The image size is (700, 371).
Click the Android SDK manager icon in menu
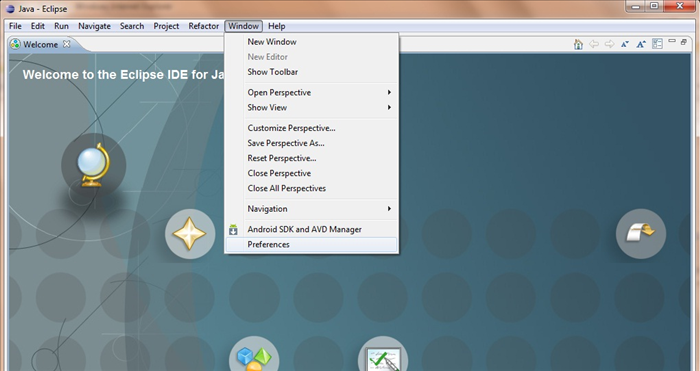pos(233,229)
